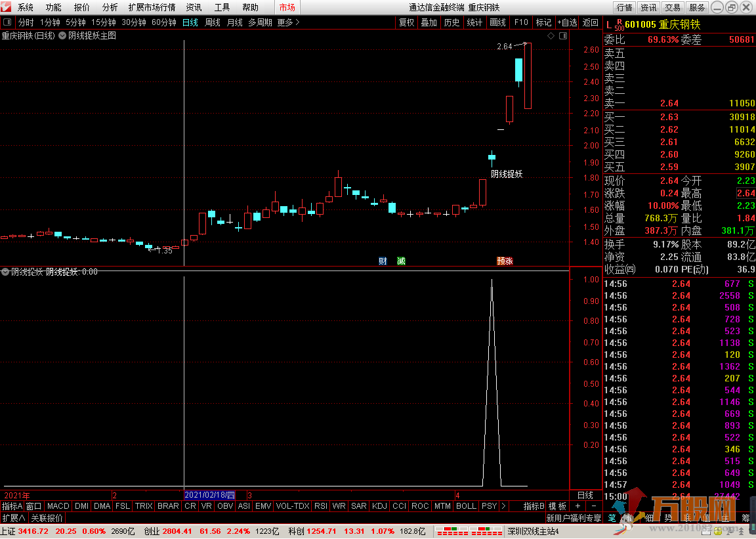The height and width of the screenshot is (539, 756).
Task: Select the 市场 tab in the menu bar
Action: point(287,7)
